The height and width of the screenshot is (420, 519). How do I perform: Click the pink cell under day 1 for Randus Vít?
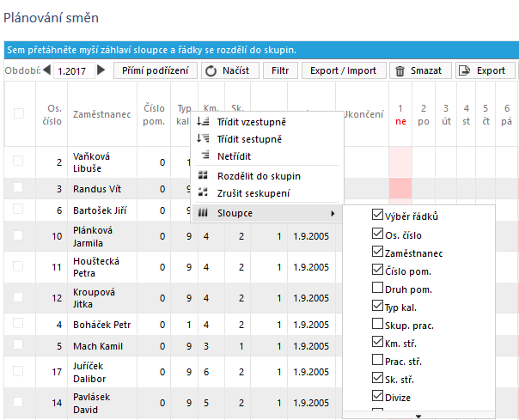[400, 188]
